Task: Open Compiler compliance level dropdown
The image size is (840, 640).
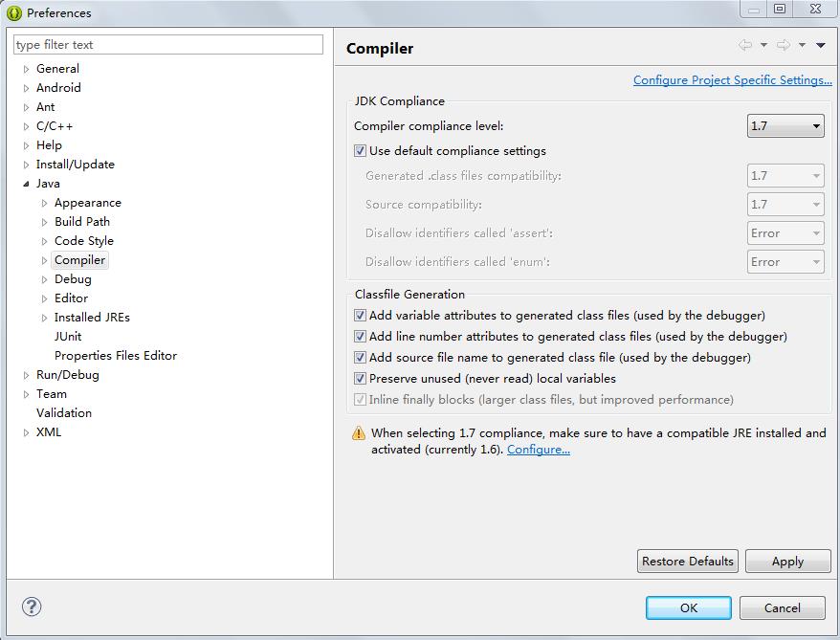Action: [x=785, y=126]
